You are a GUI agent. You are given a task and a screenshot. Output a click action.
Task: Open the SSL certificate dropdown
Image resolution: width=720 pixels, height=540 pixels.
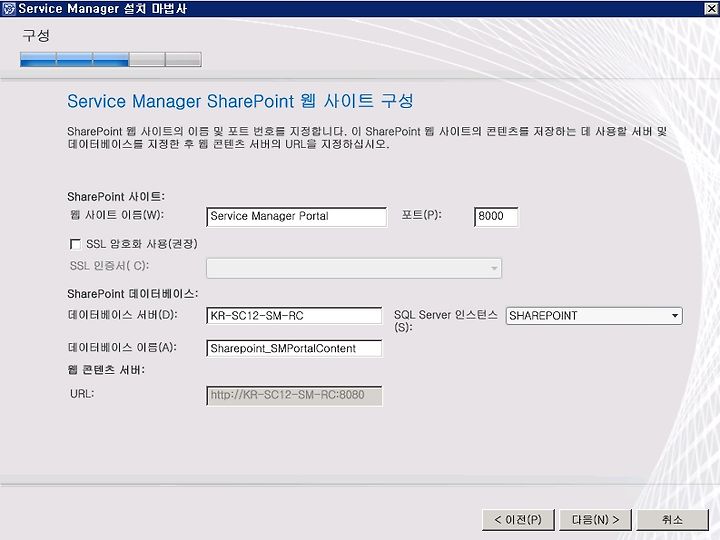pyautogui.click(x=354, y=268)
